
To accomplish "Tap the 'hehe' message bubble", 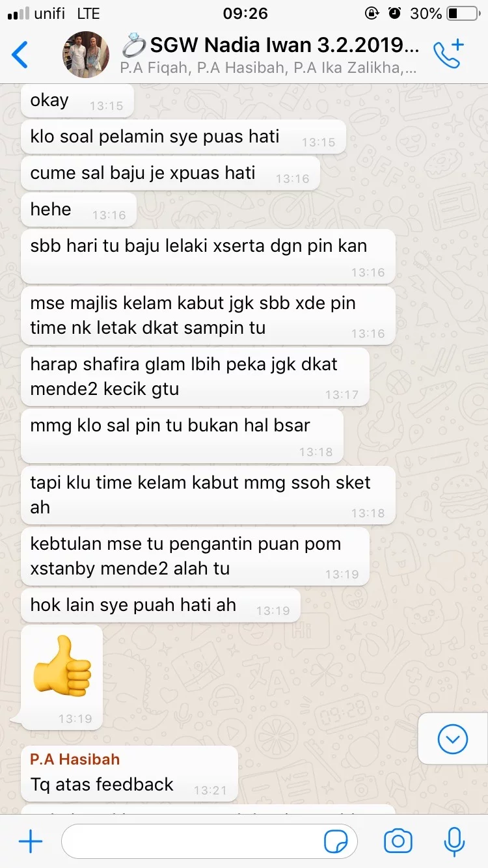I will tap(79, 210).
